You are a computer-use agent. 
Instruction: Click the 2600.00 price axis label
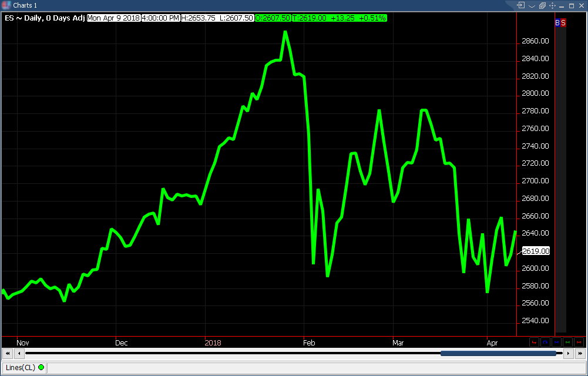click(x=535, y=268)
